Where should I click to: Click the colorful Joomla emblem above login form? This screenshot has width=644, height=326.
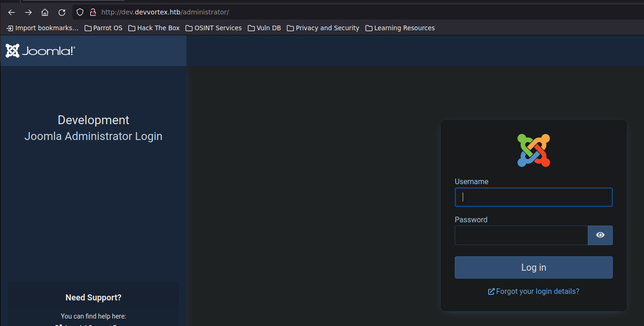point(534,150)
